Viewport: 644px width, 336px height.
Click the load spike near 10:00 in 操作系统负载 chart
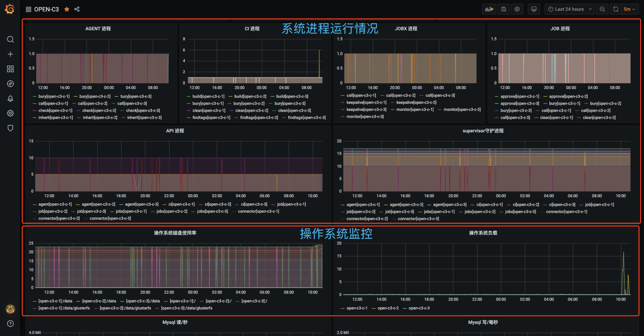(x=623, y=273)
